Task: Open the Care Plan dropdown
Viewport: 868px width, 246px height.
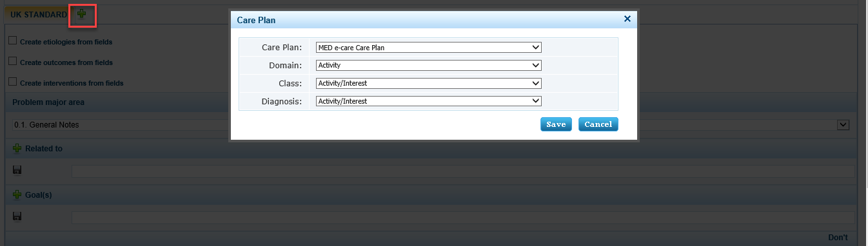Action: coord(428,47)
